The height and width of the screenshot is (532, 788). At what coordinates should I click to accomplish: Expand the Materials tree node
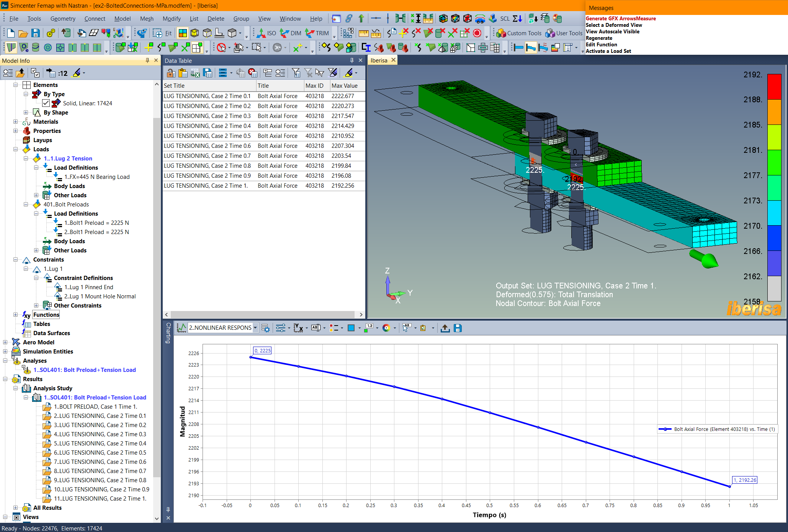point(16,122)
